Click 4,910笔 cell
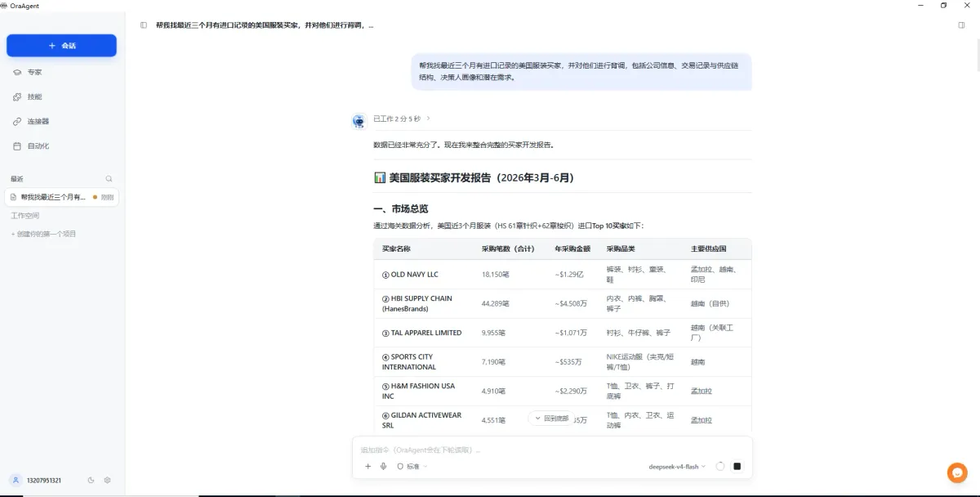This screenshot has width=980, height=497. point(493,391)
